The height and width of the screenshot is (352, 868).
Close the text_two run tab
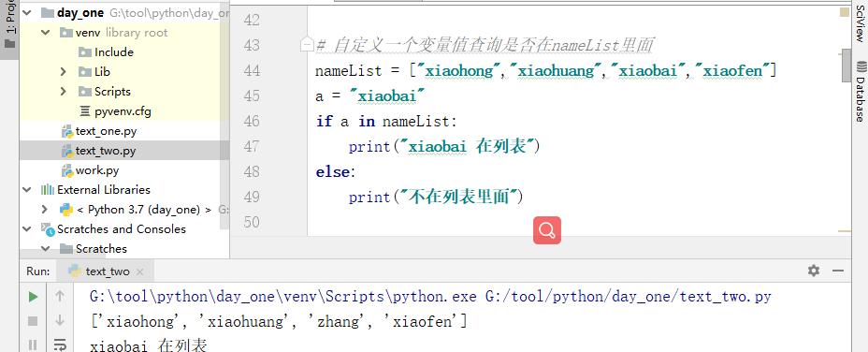coord(140,271)
